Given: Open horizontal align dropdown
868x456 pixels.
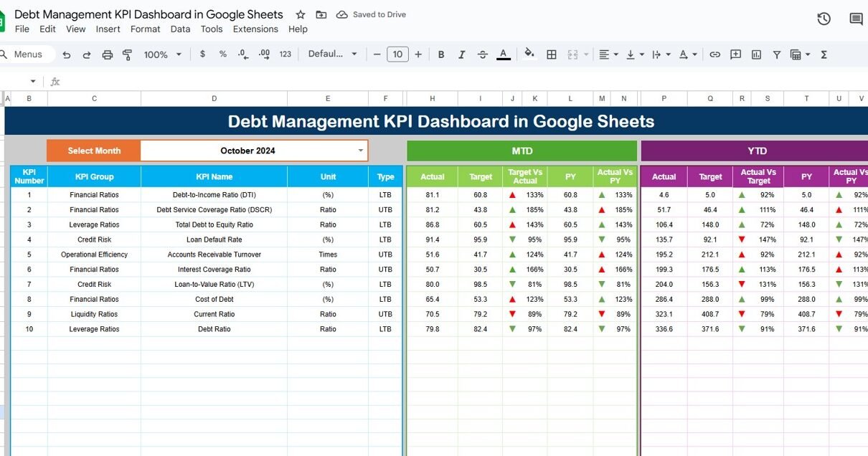Looking at the screenshot, I should coord(608,54).
